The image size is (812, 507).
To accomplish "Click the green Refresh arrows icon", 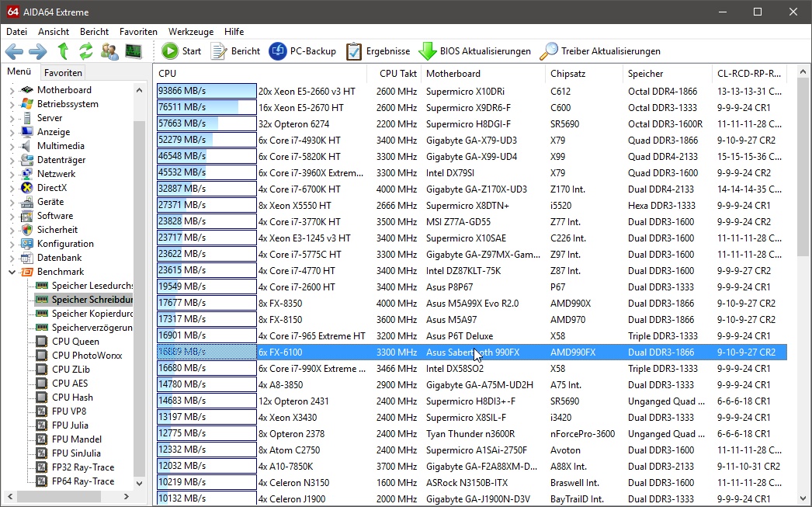I will pos(86,51).
